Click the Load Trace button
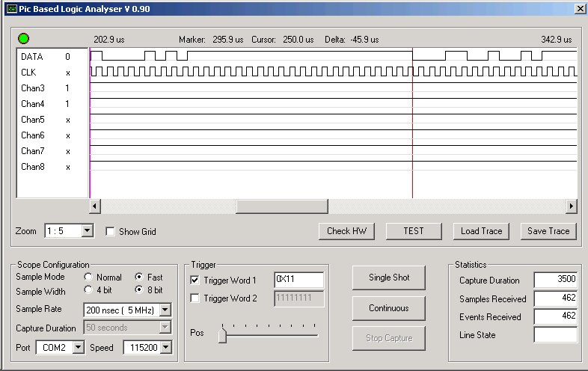This screenshot has height=371, width=588. (482, 231)
